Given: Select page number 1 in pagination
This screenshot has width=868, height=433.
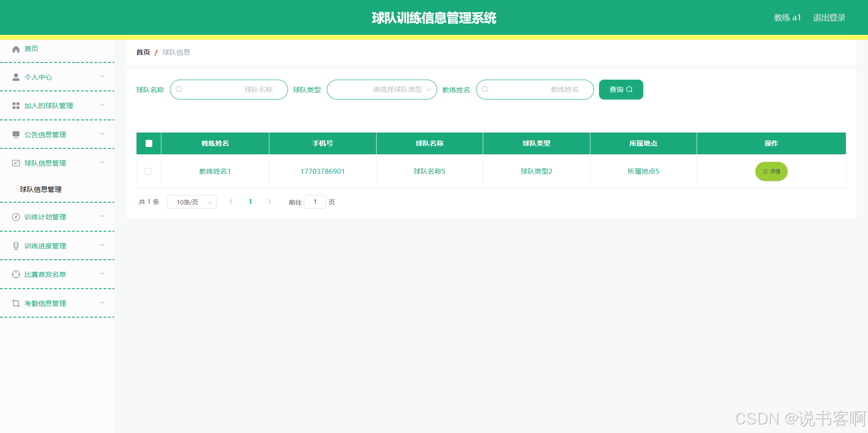Looking at the screenshot, I should [x=250, y=202].
